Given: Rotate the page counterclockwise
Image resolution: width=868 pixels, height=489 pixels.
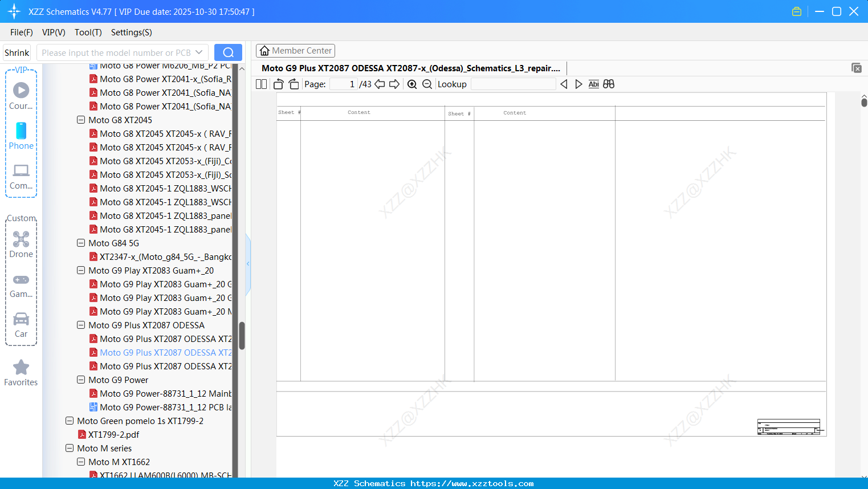Looking at the screenshot, I should point(278,84).
